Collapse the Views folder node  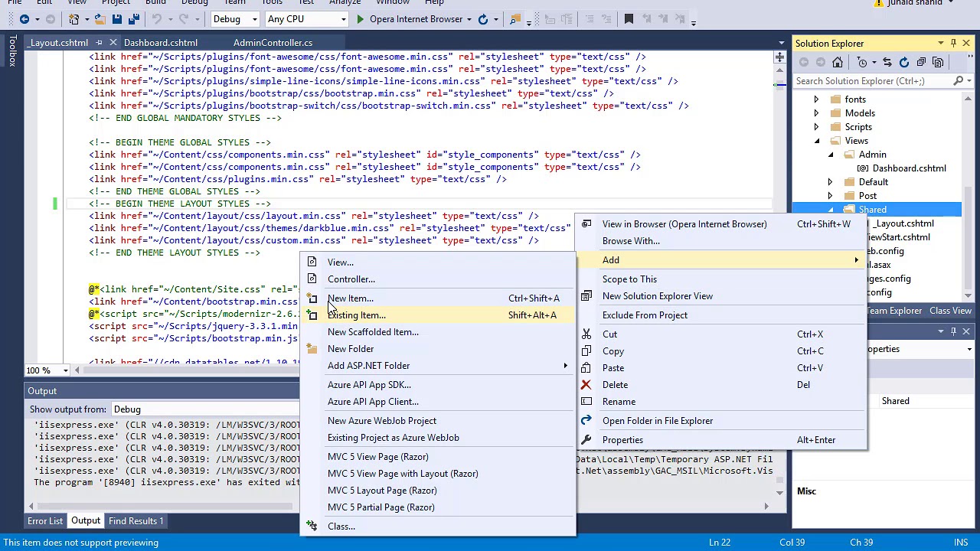[816, 141]
